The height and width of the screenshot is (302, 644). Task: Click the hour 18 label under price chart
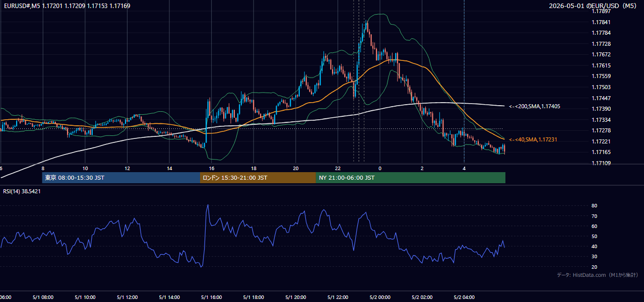[x=253, y=168]
